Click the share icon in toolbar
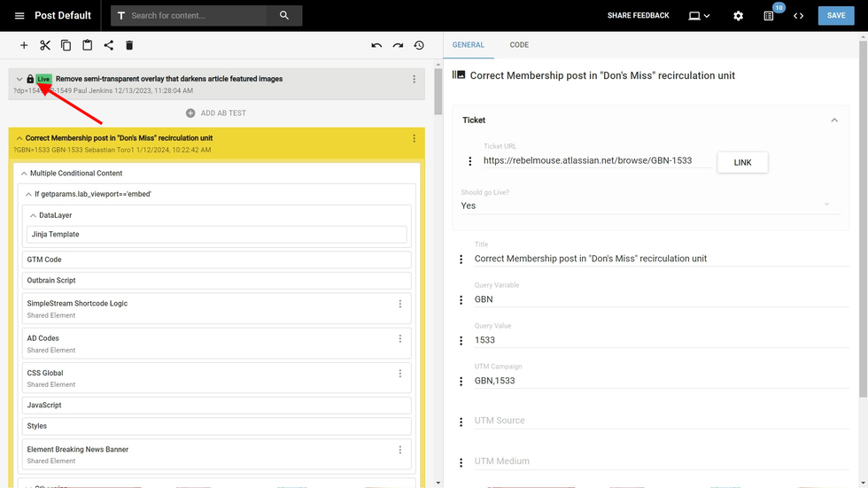The image size is (868, 488). (x=108, y=45)
